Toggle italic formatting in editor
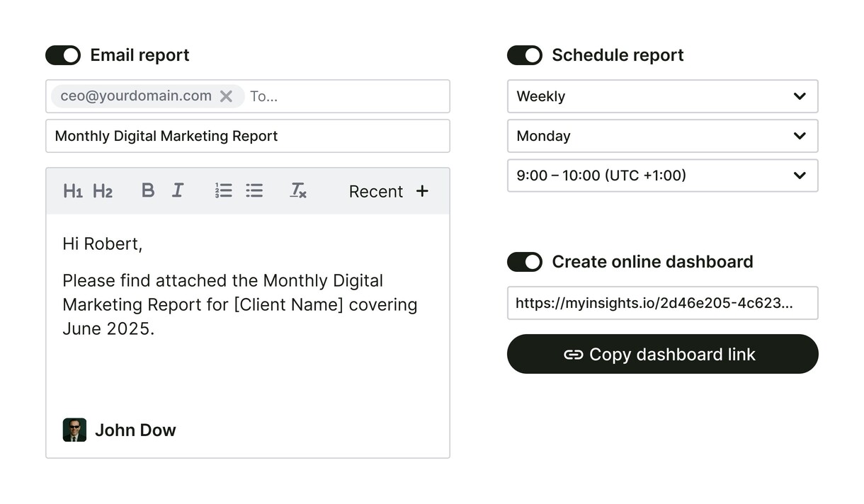This screenshot has height=504, width=864. [178, 190]
